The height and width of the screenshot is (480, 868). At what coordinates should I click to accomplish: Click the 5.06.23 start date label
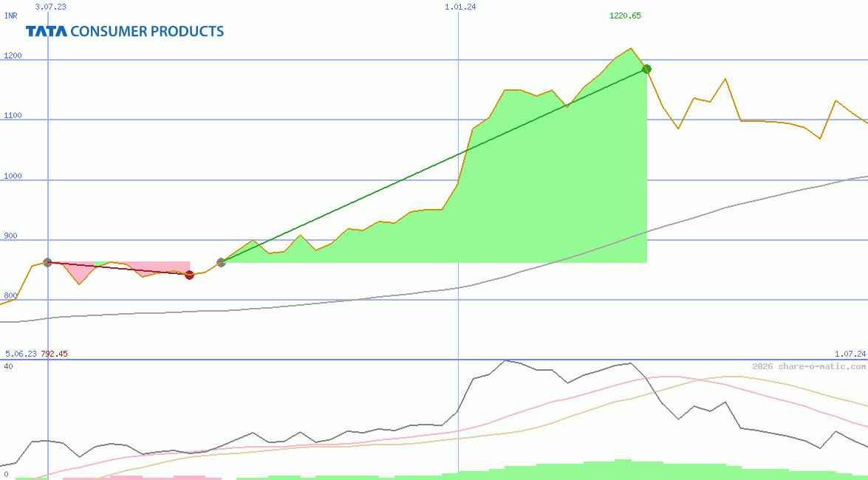pyautogui.click(x=21, y=354)
